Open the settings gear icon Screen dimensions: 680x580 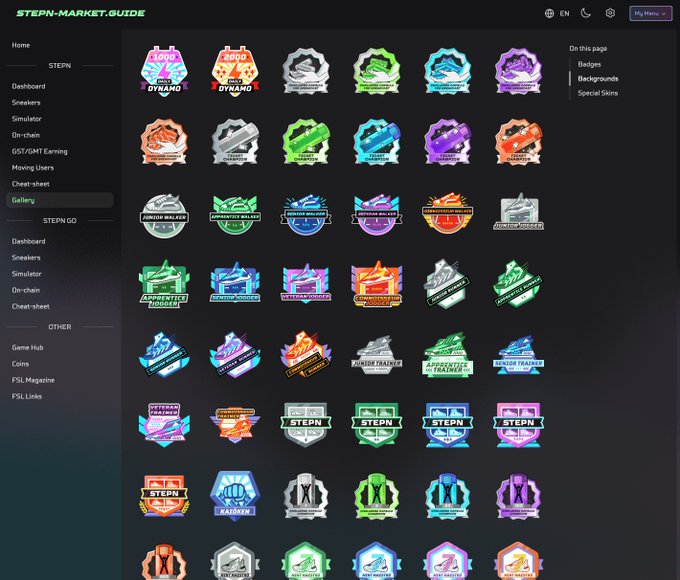pyautogui.click(x=610, y=13)
